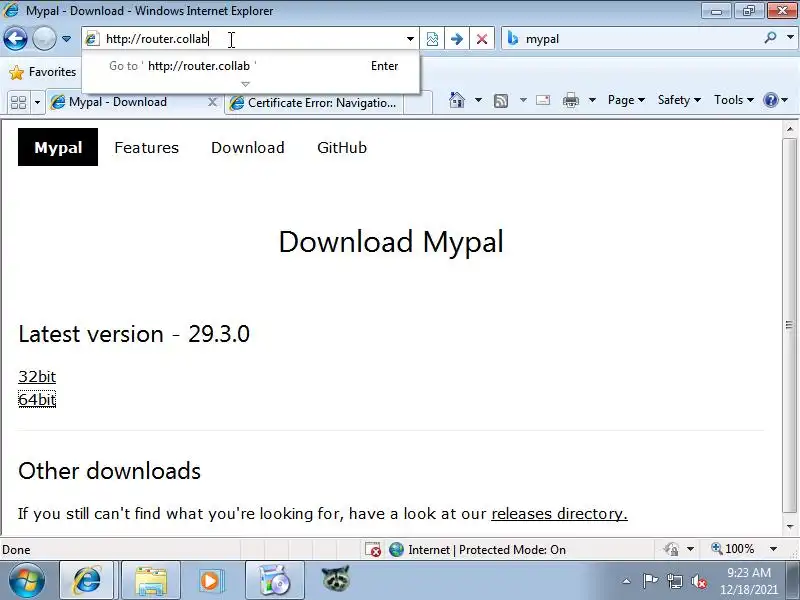Go back with the blue Back arrow

click(x=15, y=39)
